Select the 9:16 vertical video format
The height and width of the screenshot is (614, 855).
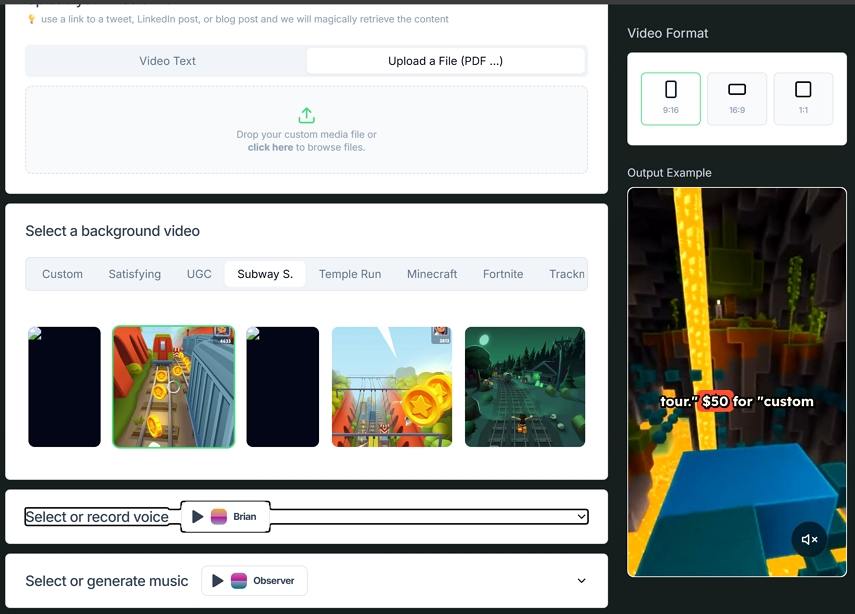coord(670,98)
